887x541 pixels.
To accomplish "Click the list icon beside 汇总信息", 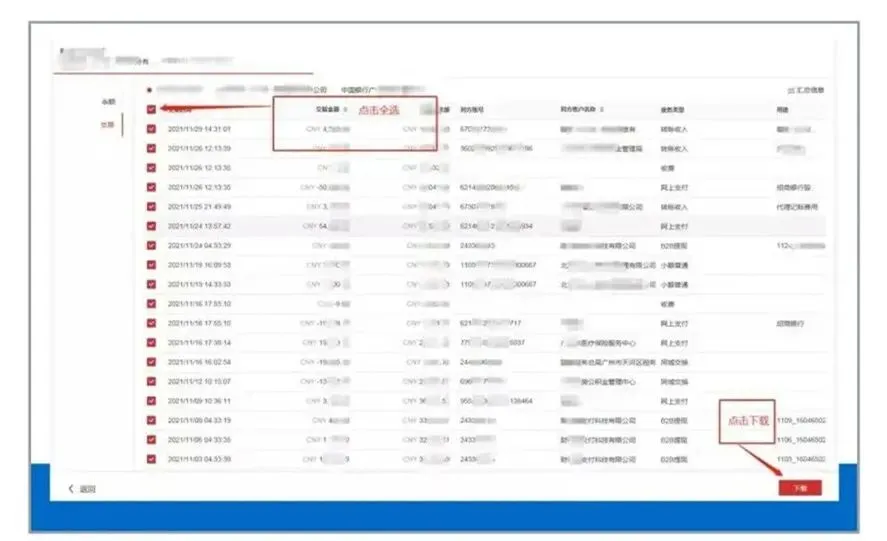I will (791, 91).
